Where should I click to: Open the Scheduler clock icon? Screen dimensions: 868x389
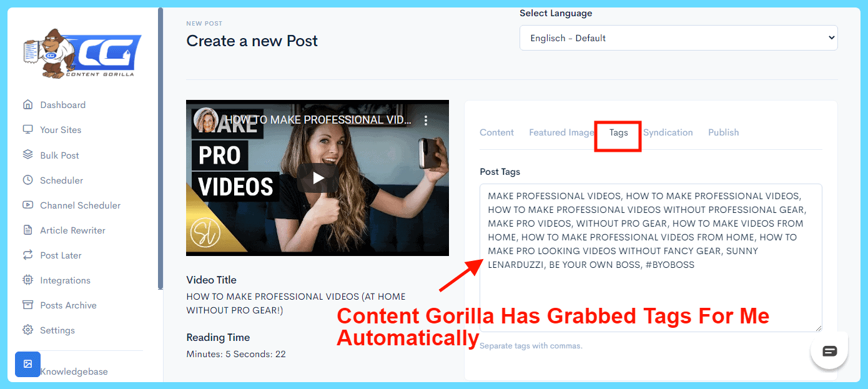point(27,180)
